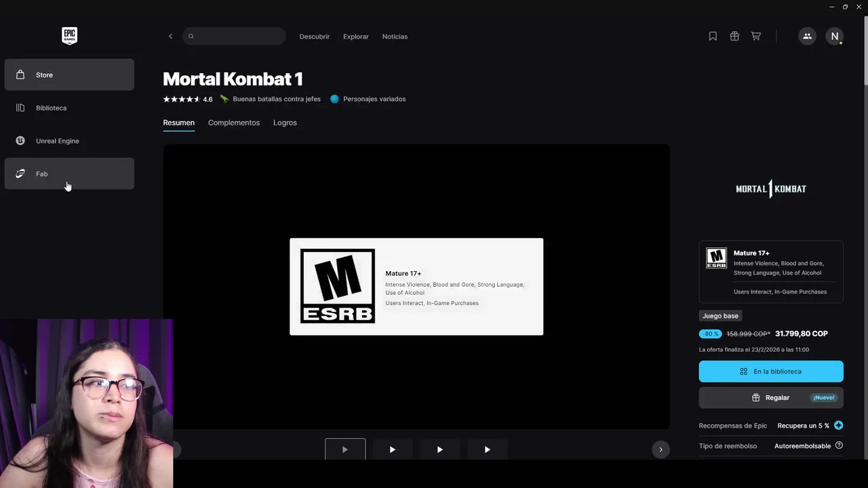868x488 pixels.
Task: Click the -80 % discount badge
Action: tap(711, 334)
